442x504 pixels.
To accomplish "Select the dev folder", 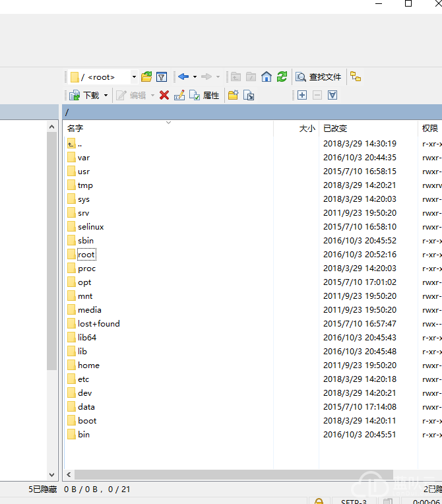I will tap(80, 393).
